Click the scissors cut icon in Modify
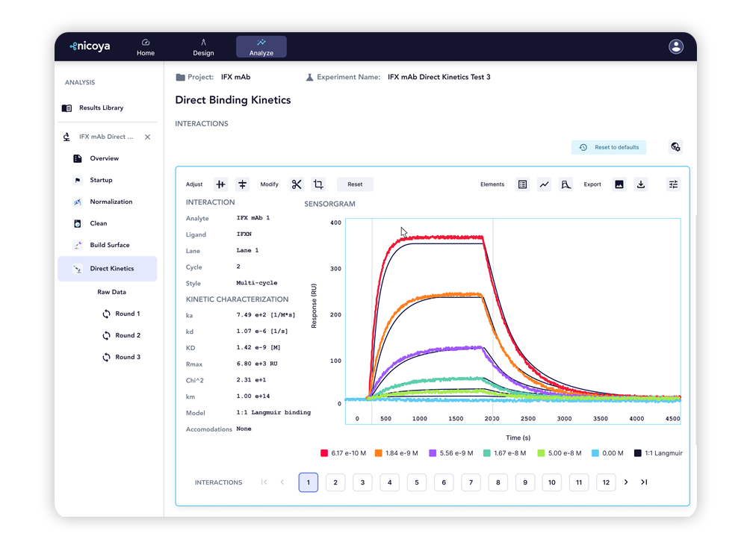747x560 pixels. [x=297, y=184]
